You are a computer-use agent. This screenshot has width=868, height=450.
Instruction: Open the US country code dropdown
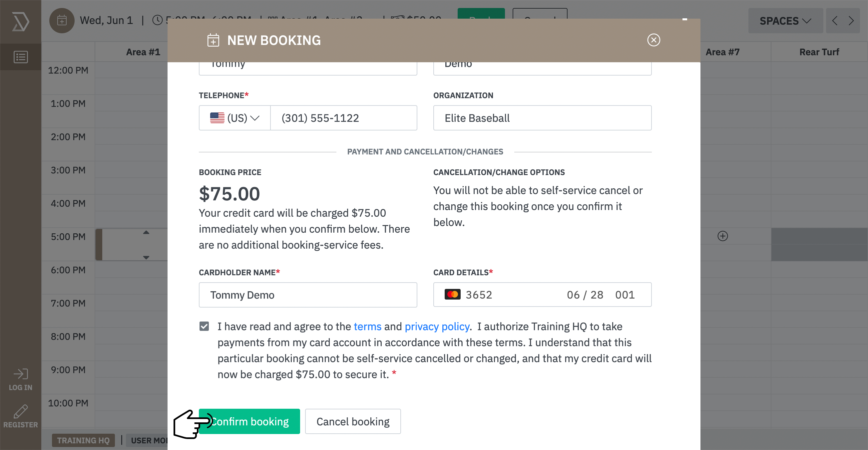coord(234,118)
